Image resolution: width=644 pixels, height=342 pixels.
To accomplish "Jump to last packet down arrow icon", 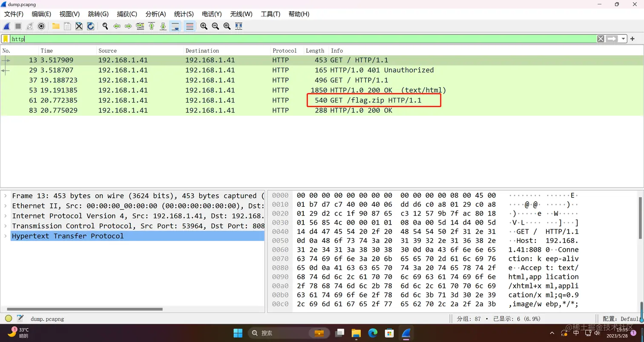I will [x=163, y=26].
